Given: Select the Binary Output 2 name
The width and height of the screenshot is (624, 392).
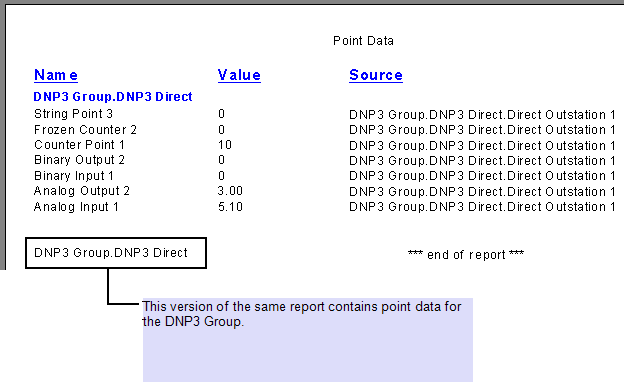Looking at the screenshot, I should (79, 160).
